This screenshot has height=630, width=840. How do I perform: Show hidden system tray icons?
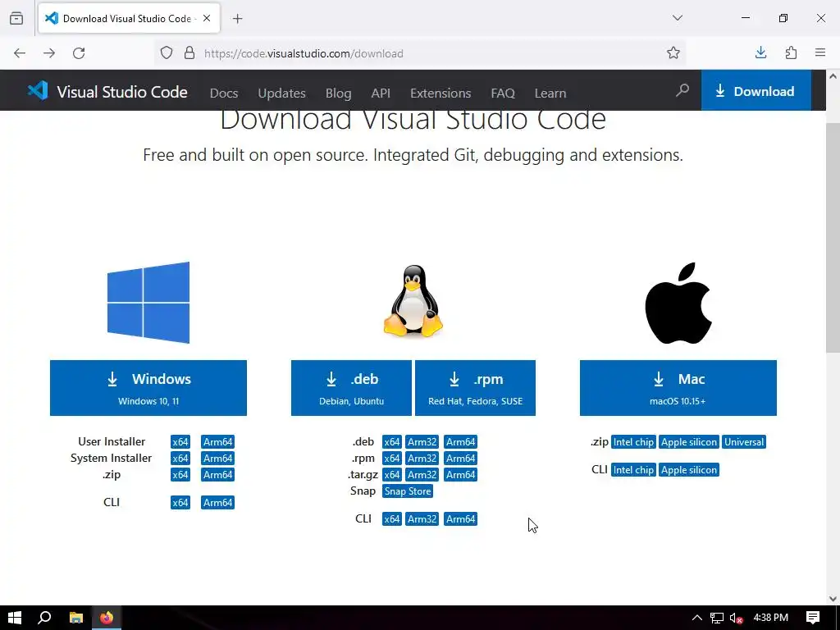pos(697,618)
